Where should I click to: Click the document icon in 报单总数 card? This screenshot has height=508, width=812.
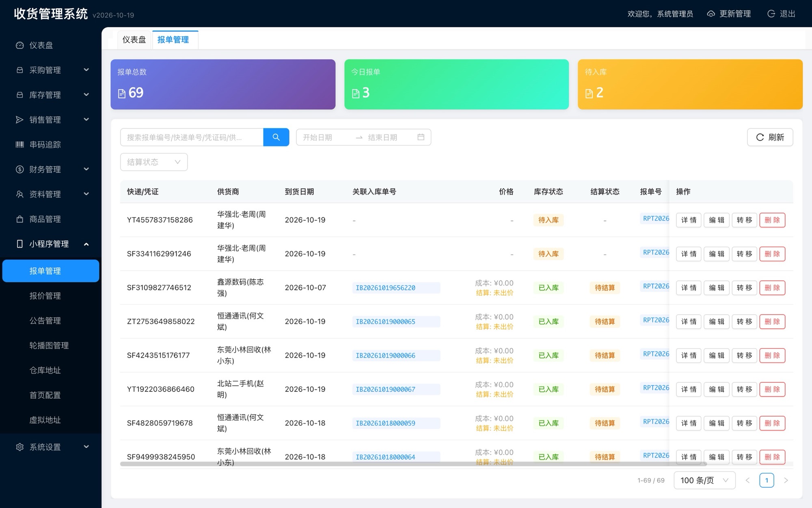click(x=122, y=93)
